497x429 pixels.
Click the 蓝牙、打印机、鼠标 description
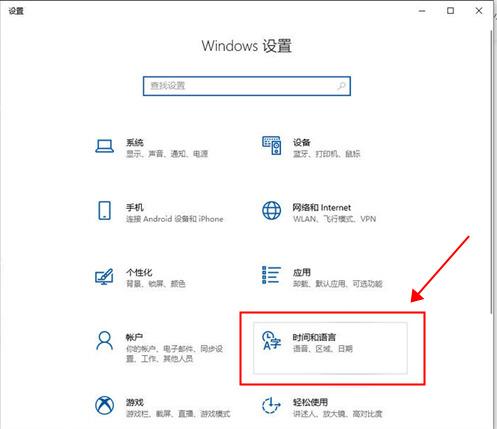tap(326, 154)
